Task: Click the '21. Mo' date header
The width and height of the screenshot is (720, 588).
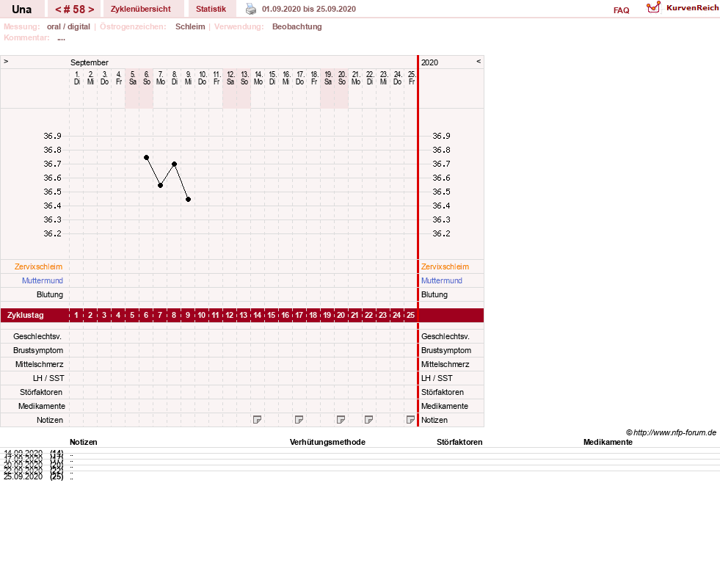Action: click(356, 78)
